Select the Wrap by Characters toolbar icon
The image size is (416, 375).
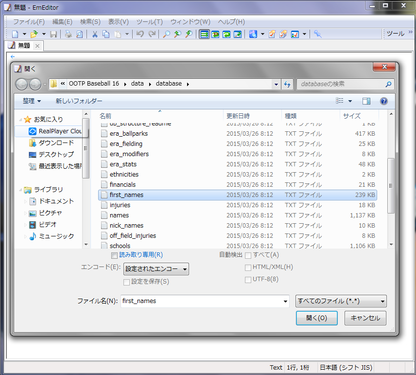point(216,34)
